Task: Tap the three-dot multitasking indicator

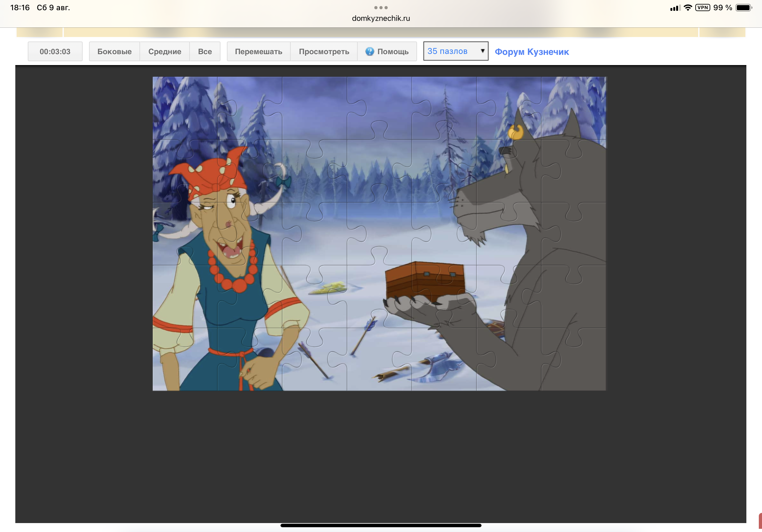Action: (381, 8)
